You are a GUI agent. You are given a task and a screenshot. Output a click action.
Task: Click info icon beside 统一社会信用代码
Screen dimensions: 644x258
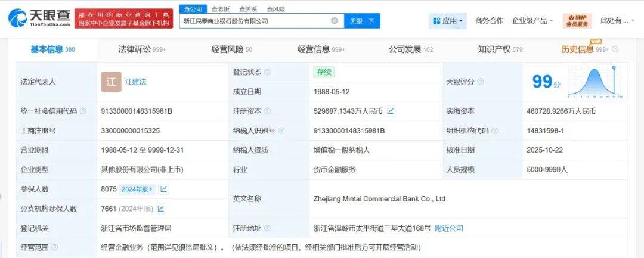[x=83, y=111]
